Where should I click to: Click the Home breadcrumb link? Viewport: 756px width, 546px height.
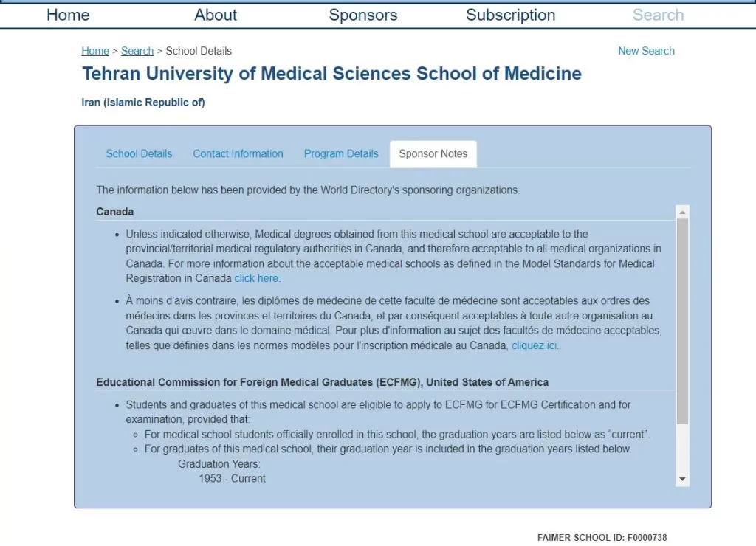coord(95,51)
